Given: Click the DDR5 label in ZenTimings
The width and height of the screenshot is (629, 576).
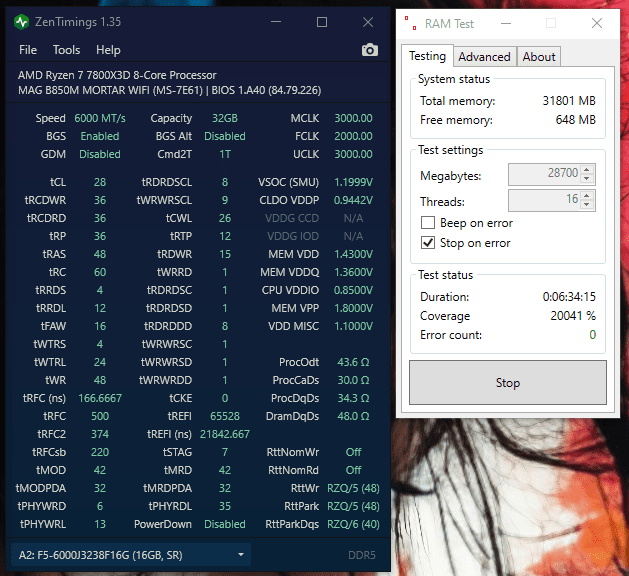Looking at the screenshot, I should click(x=362, y=555).
